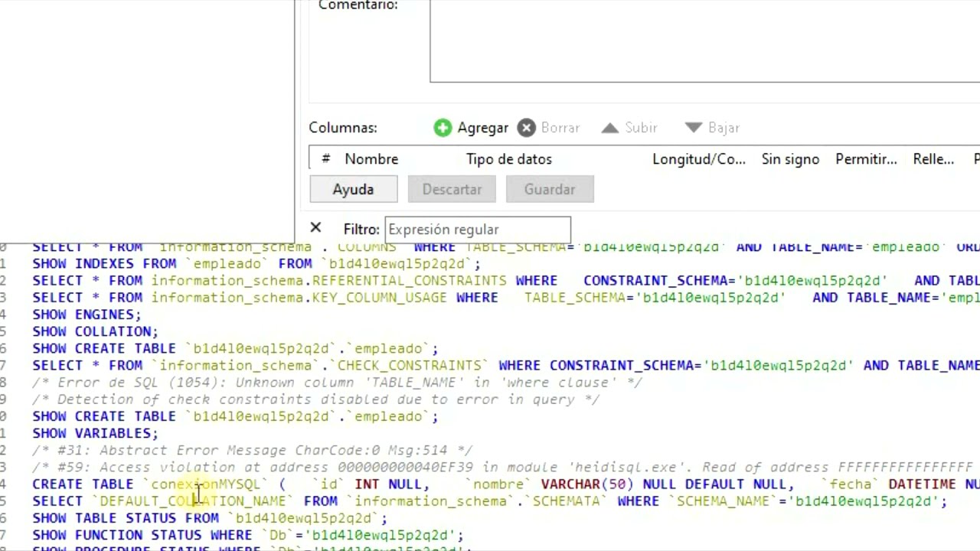Viewport: 980px width, 551px height.
Task: Click the Detection of check constraints disabled line
Action: click(316, 399)
